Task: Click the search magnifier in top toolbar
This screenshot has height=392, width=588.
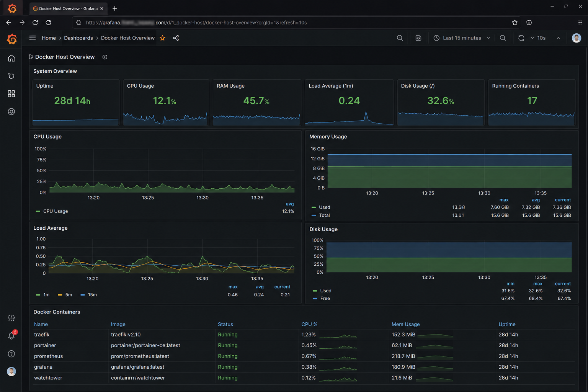Action: (x=400, y=38)
